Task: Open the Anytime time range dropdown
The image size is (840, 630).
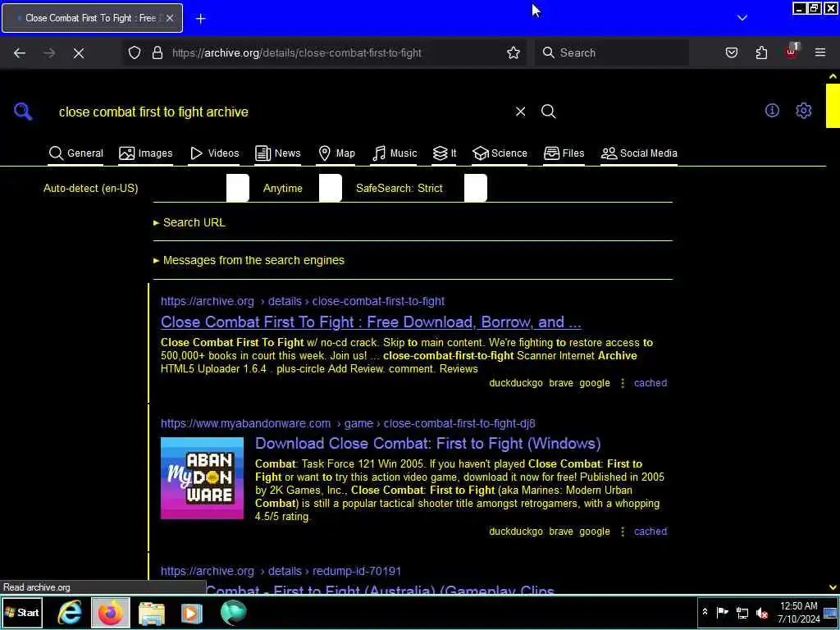Action: (302, 188)
